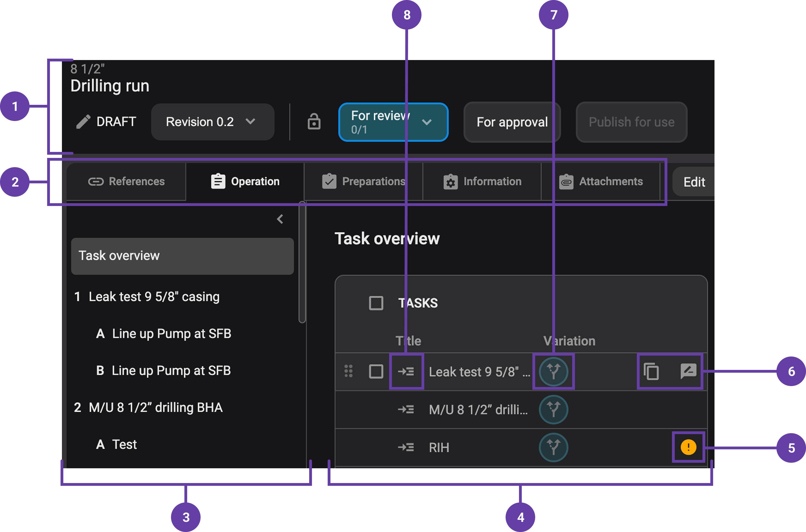Image resolution: width=806 pixels, height=532 pixels.
Task: Click the duplicate icon on Leak test row
Action: [651, 372]
